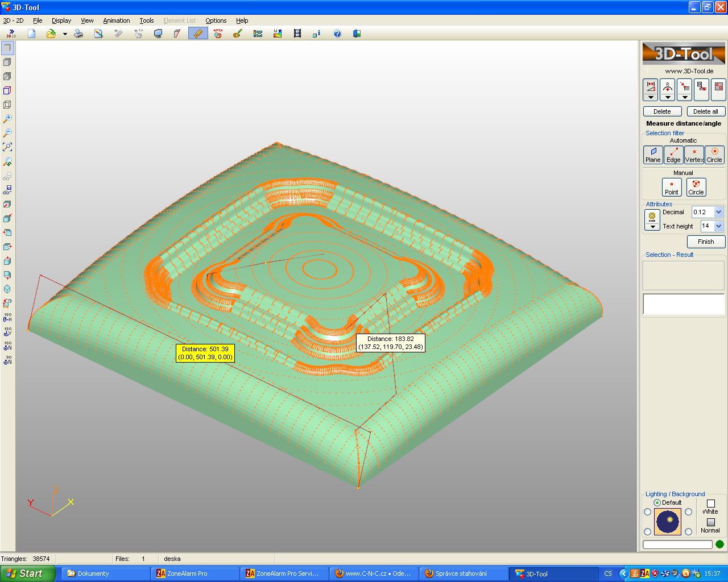
Task: Click the Delete all button
Action: (x=705, y=111)
